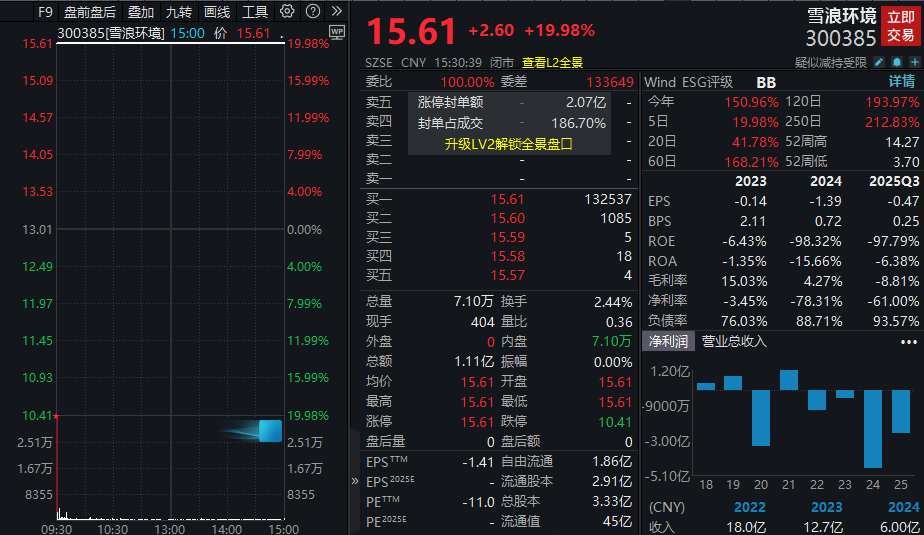Click 买三 bid price 15.59
The image size is (924, 535).
tap(507, 237)
